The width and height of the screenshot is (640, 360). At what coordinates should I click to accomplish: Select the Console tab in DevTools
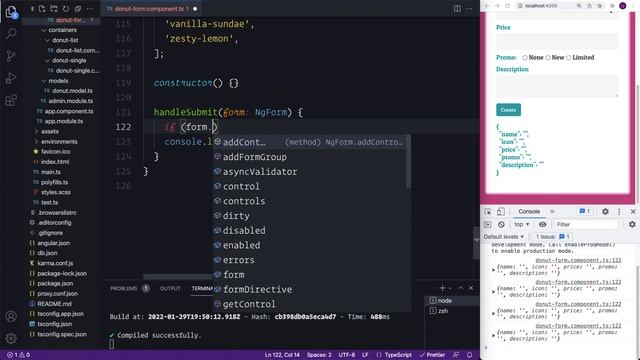pyautogui.click(x=529, y=211)
